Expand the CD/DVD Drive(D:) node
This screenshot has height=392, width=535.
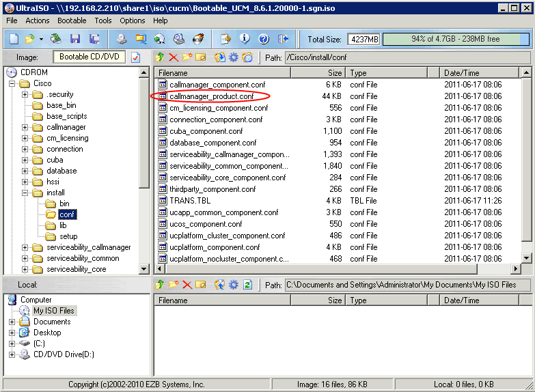tap(12, 354)
